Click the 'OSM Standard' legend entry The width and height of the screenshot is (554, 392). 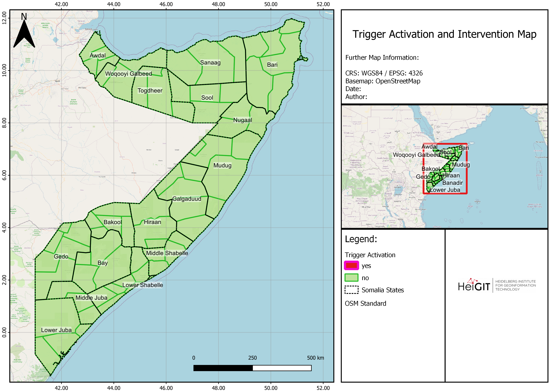[365, 303]
